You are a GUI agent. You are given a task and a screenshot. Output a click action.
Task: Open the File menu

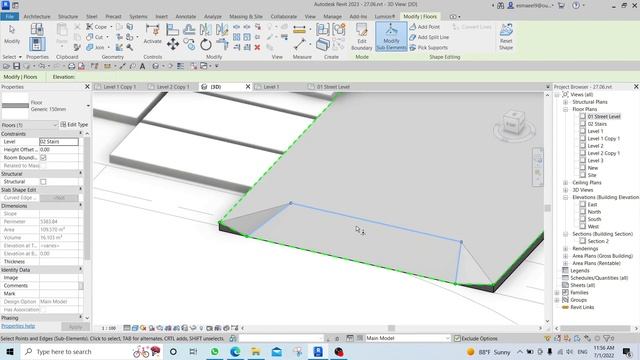tap(9, 17)
